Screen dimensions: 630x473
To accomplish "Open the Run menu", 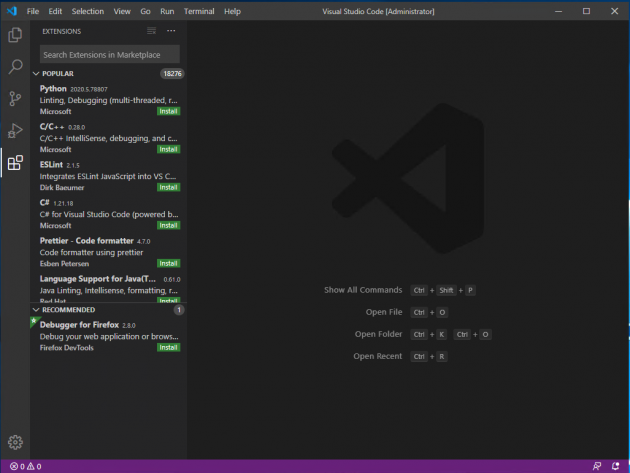I will [x=167, y=11].
